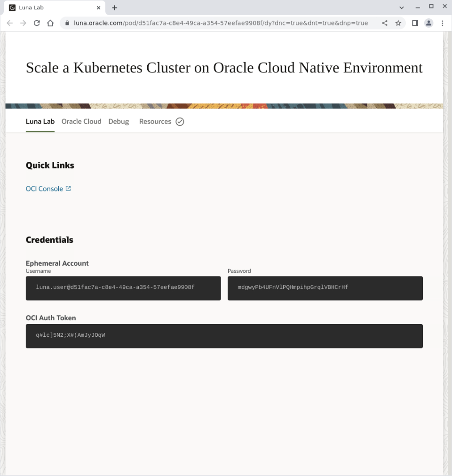Click the site security padlock icon
Screen dimensions: 452x476
tap(67, 23)
